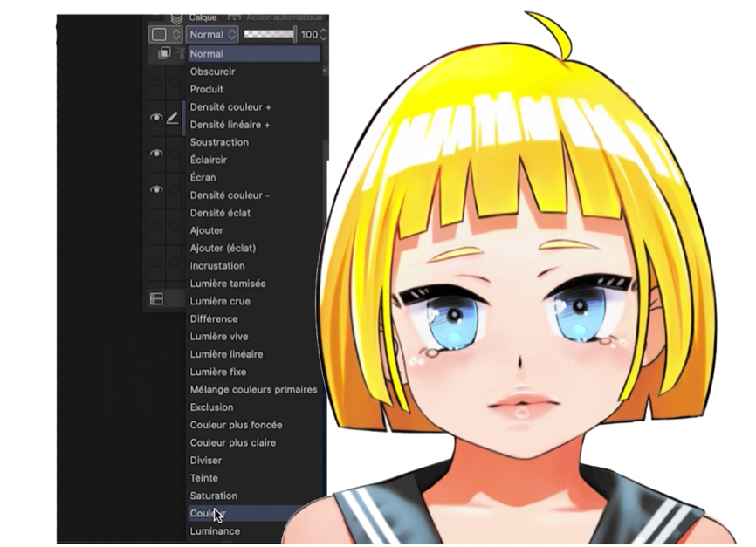
Task: Toggle the first layer's eye visibility
Action: (156, 118)
